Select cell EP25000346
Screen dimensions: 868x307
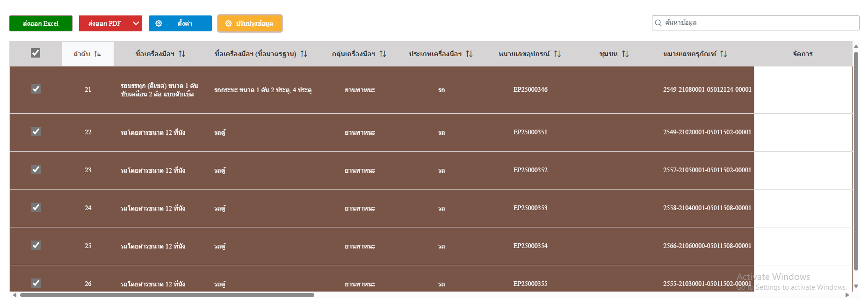(x=530, y=89)
